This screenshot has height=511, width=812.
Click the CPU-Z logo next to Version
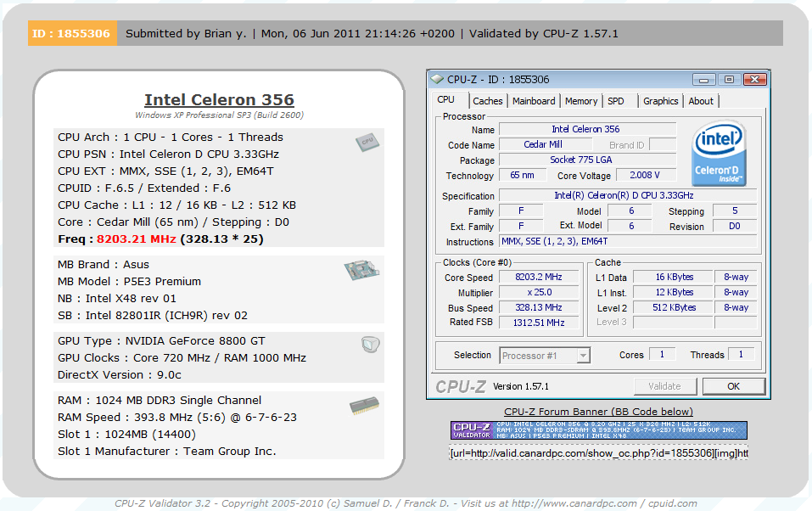pos(461,386)
